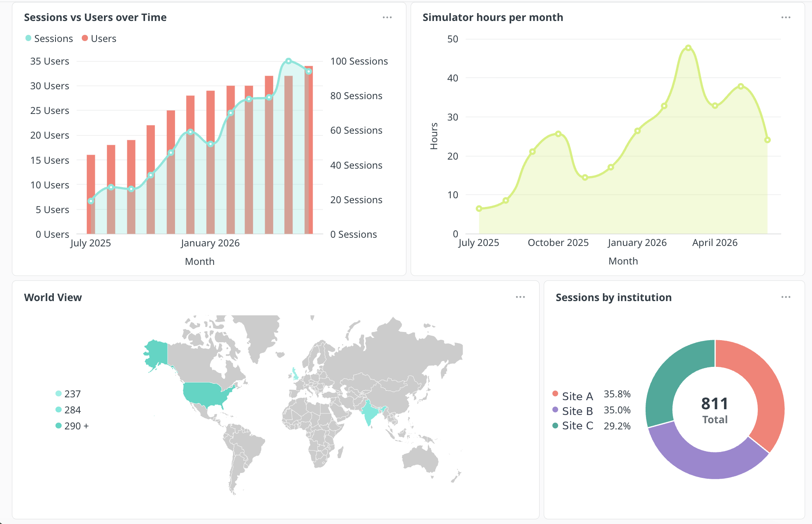Click the 290 + map legend item

click(72, 426)
